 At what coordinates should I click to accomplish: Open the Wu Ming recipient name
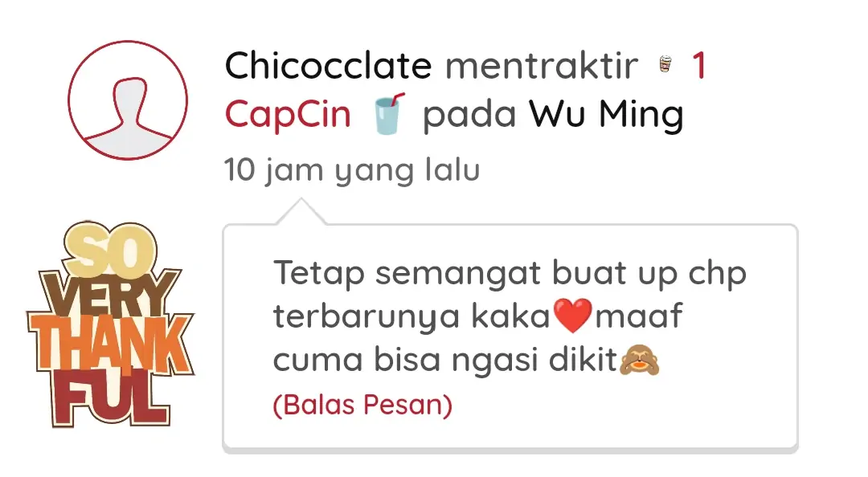(606, 115)
